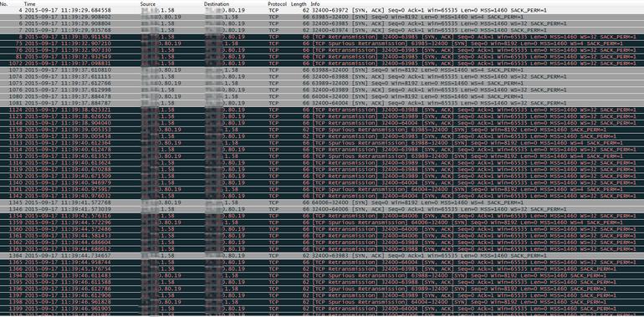Image resolution: width=644 pixels, height=317 pixels.
Task: Click the Info column header
Action: (x=315, y=3)
